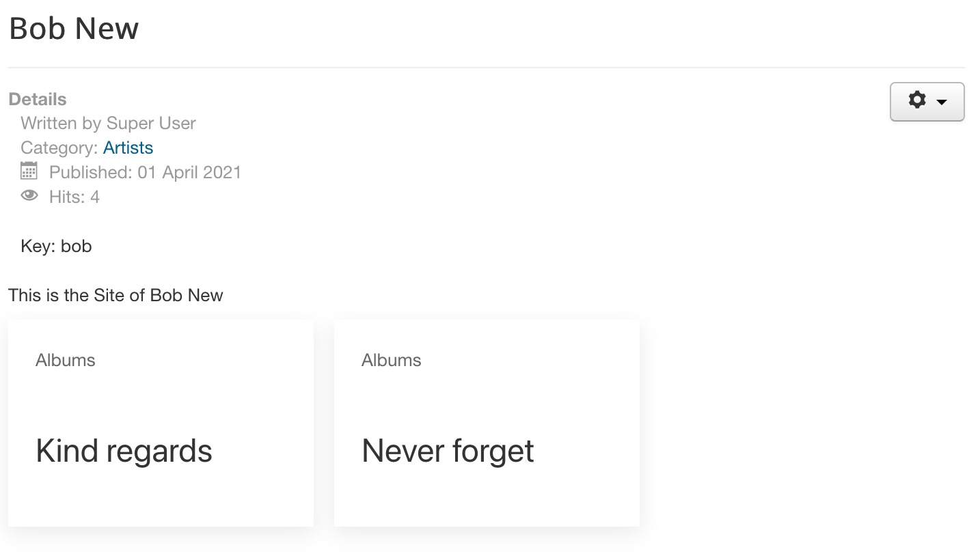Image resolution: width=980 pixels, height=556 pixels.
Task: Click the Hits: 4 counter text
Action: click(x=74, y=197)
